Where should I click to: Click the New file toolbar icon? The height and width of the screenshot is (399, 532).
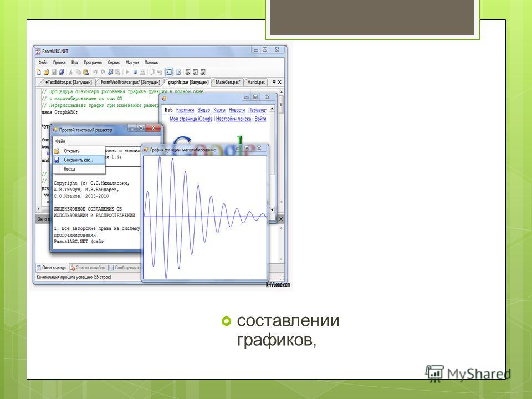click(x=39, y=72)
